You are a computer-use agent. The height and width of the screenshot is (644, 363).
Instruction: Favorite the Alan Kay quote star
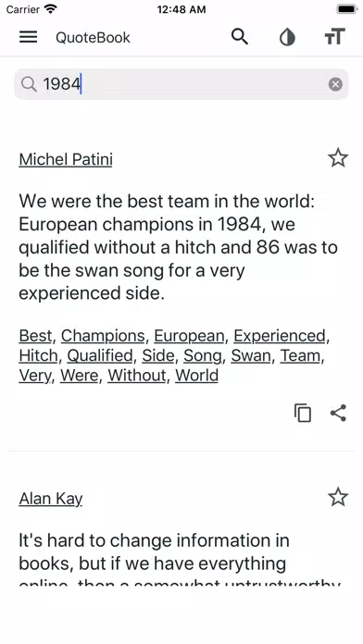[338, 497]
